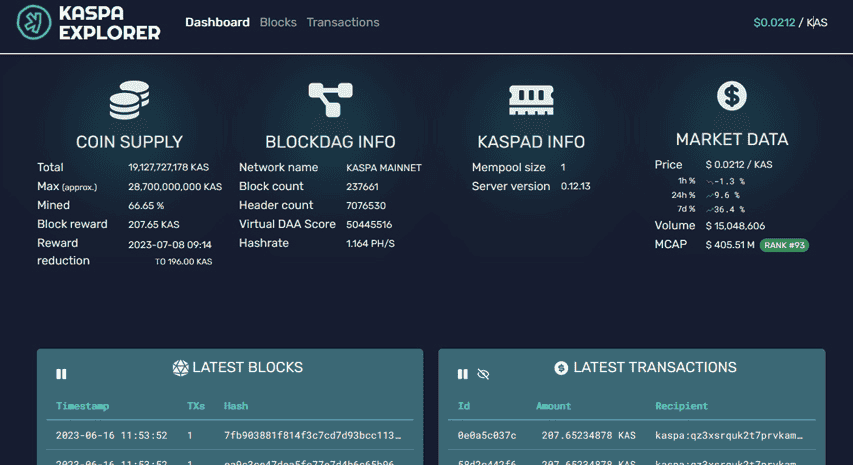Image resolution: width=853 pixels, height=465 pixels.
Task: Click the Kaspa Explorer logo icon
Action: click(x=34, y=22)
